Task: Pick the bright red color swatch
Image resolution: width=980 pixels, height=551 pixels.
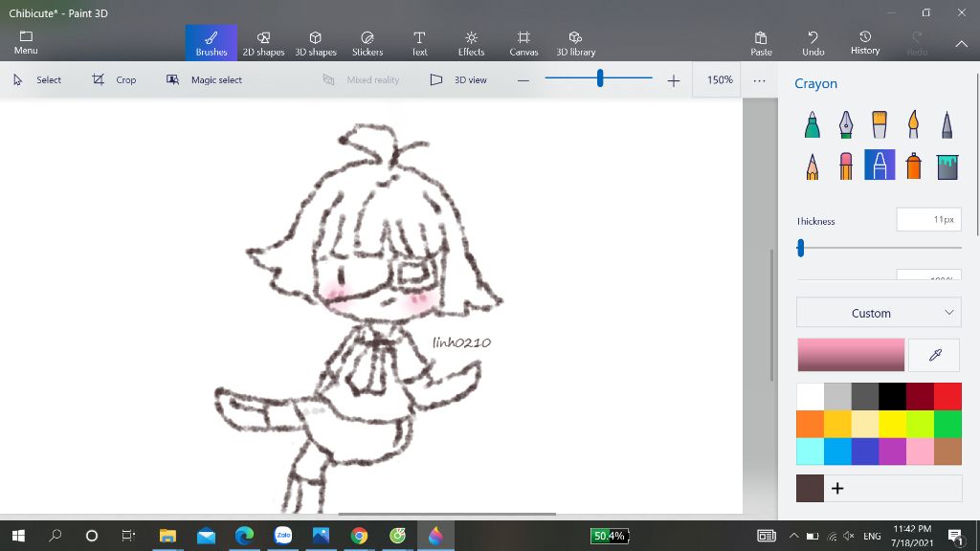Action: 947,397
